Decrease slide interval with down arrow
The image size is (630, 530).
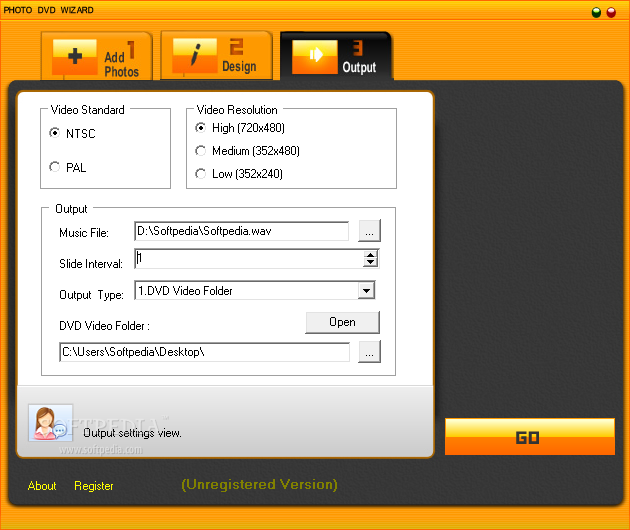tap(370, 263)
